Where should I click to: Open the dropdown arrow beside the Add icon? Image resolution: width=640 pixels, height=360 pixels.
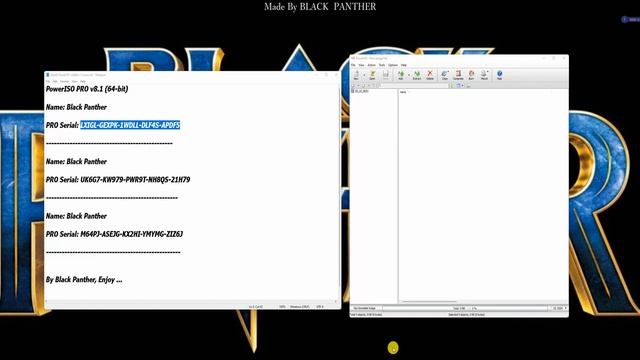[409, 75]
